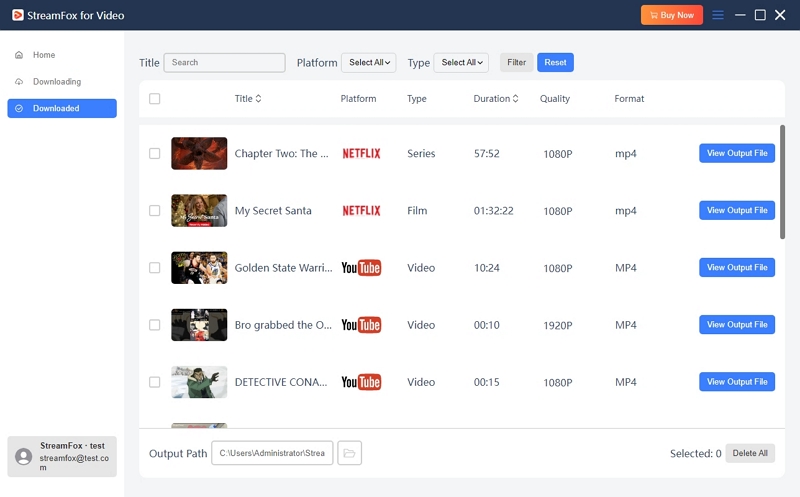Click the Netflix logo for Chapter Two
This screenshot has width=800, height=497.
361,154
